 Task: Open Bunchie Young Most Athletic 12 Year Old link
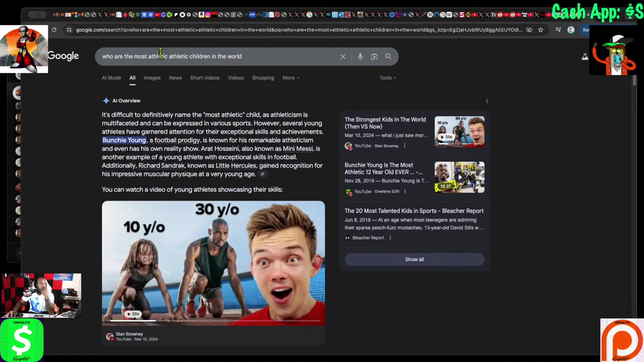click(x=383, y=169)
